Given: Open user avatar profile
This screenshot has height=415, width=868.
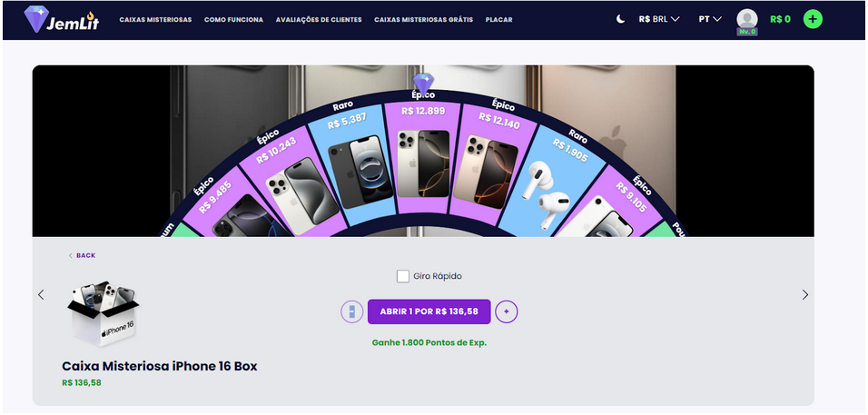Looking at the screenshot, I should tap(746, 20).
